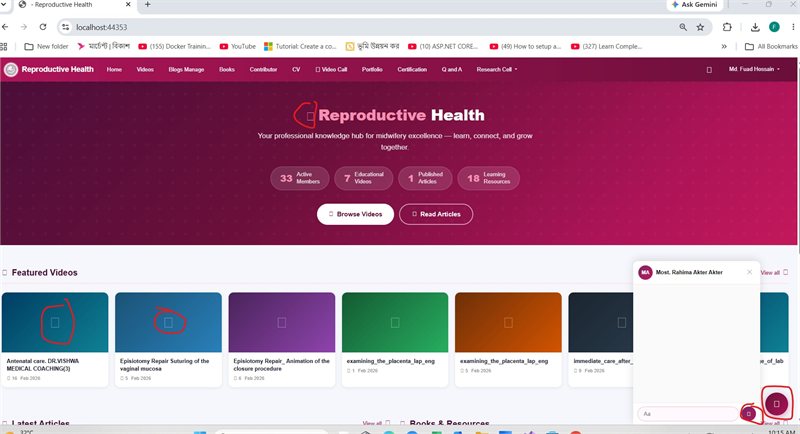Click the chat send message button
The image size is (800, 434).
[x=748, y=414]
